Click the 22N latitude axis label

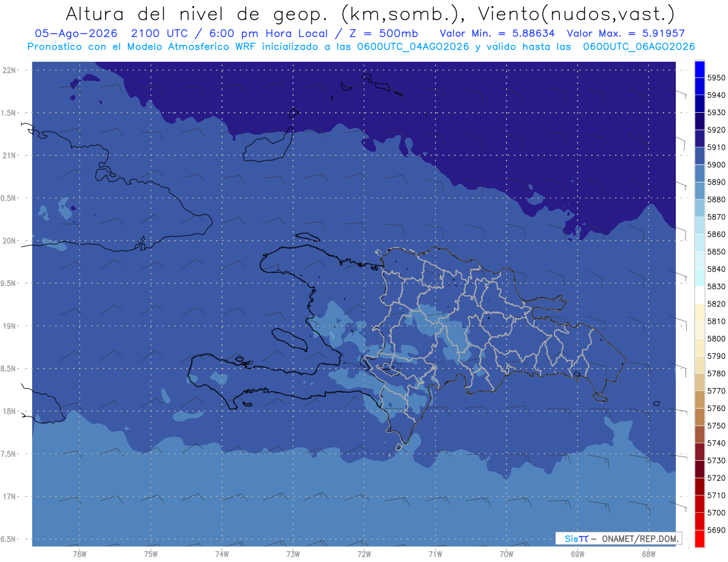10,70
